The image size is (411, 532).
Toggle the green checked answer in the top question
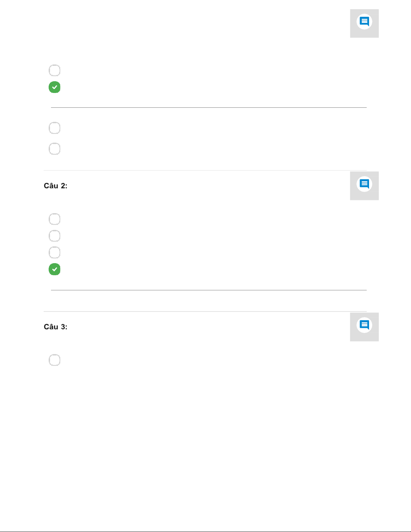coord(54,87)
